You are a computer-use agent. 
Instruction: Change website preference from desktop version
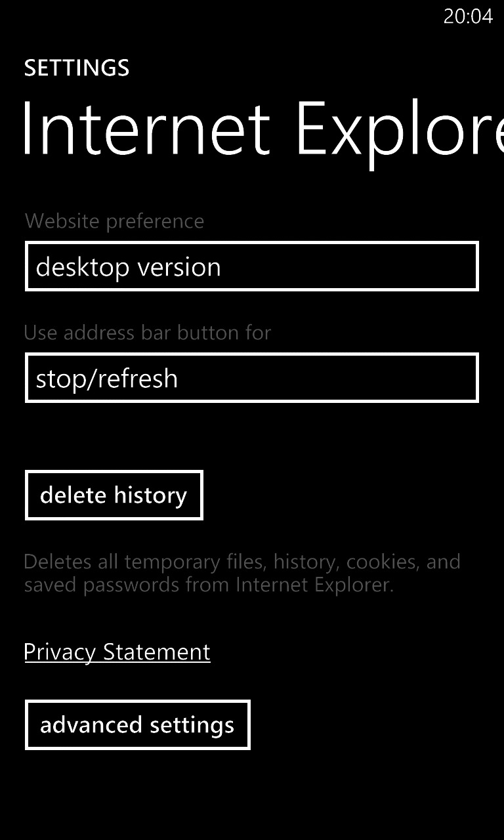[251, 266]
